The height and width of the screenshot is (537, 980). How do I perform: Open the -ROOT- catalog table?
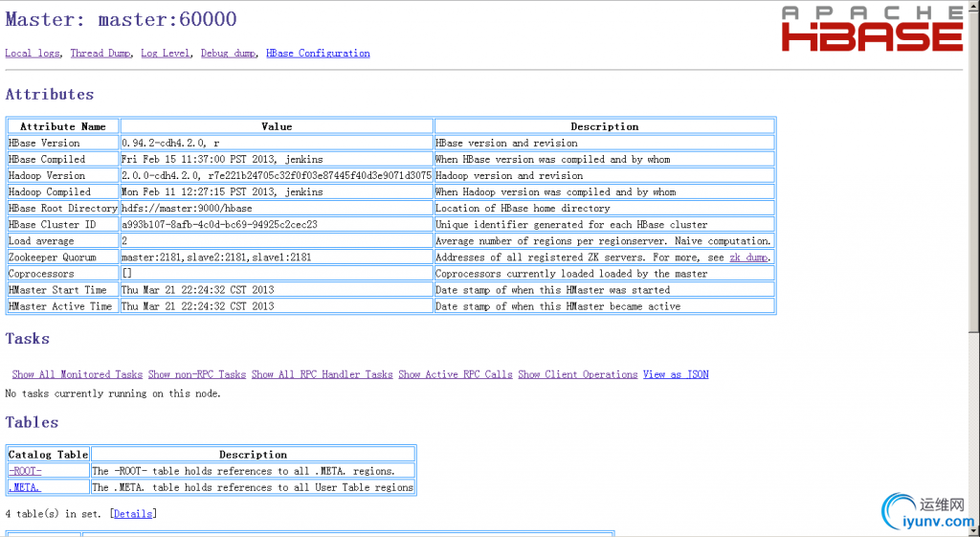pos(25,471)
